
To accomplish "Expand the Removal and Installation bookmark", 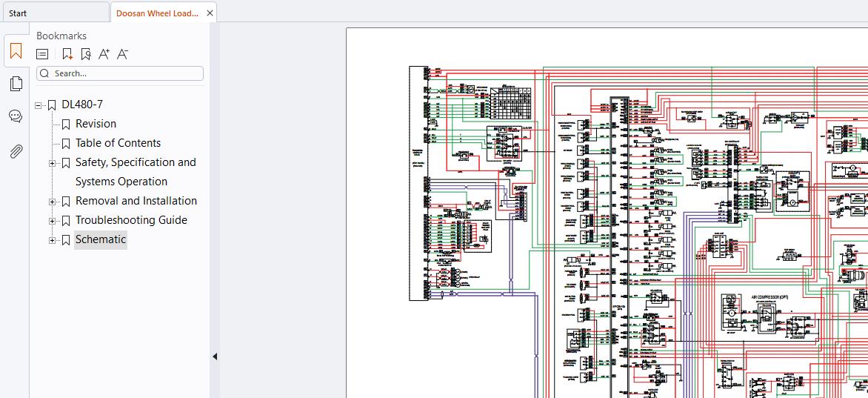I will click(52, 202).
